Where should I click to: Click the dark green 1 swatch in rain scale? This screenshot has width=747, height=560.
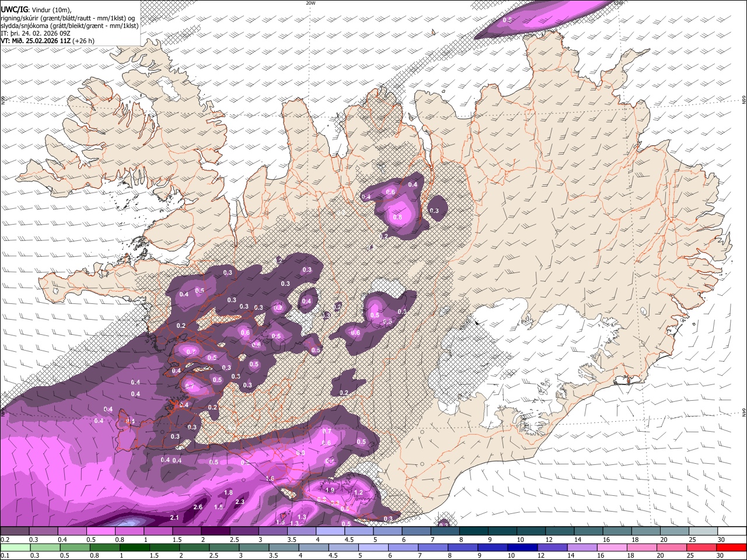(x=134, y=547)
